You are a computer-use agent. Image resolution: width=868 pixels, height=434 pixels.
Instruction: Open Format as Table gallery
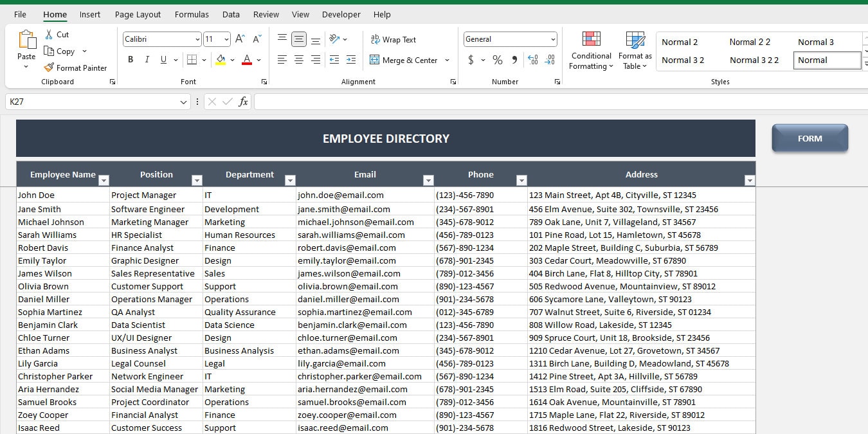pyautogui.click(x=635, y=51)
